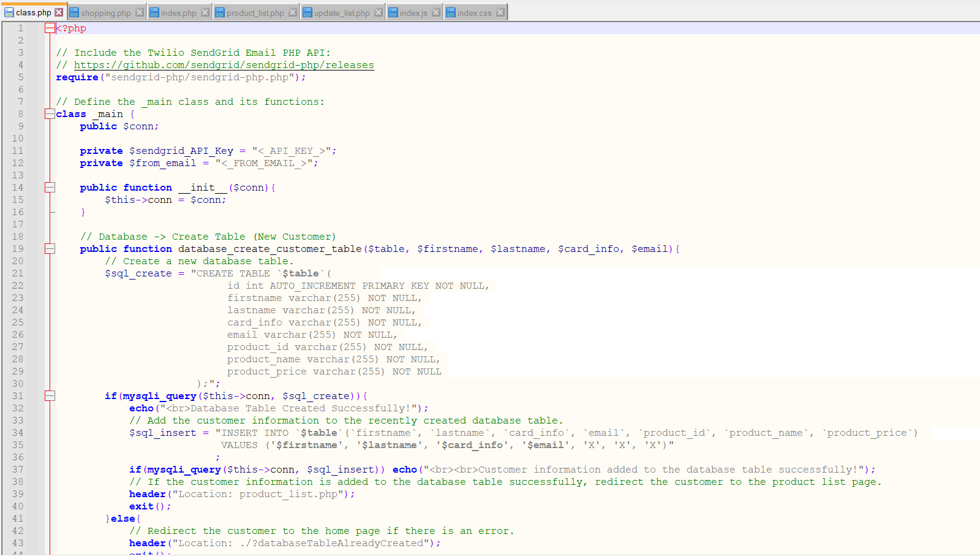Switch to the index.css tab

coord(475,11)
